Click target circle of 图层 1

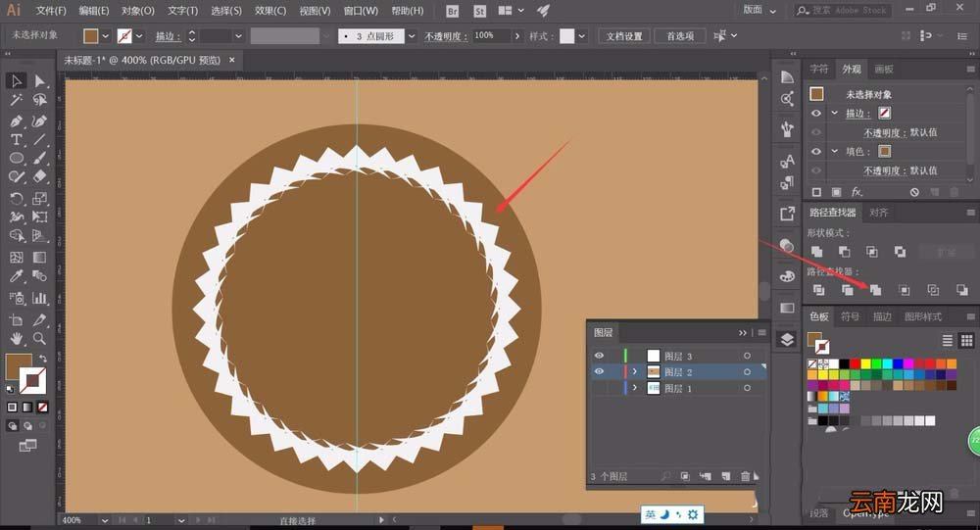coord(747,388)
